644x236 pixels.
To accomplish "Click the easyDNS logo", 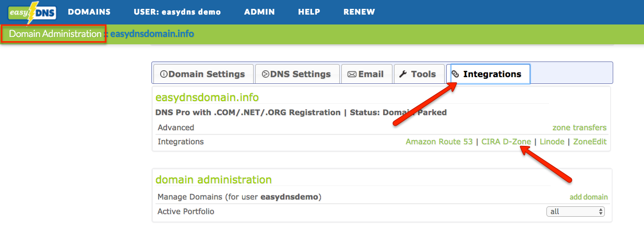I will point(32,12).
